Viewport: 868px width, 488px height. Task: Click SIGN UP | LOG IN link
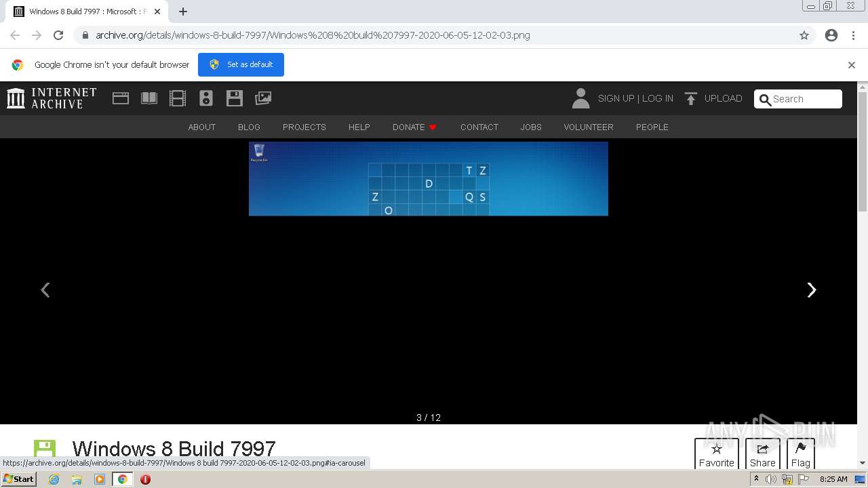tap(635, 98)
